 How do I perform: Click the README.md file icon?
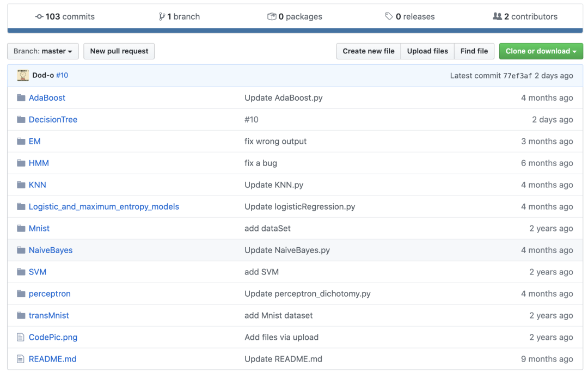pyautogui.click(x=21, y=359)
